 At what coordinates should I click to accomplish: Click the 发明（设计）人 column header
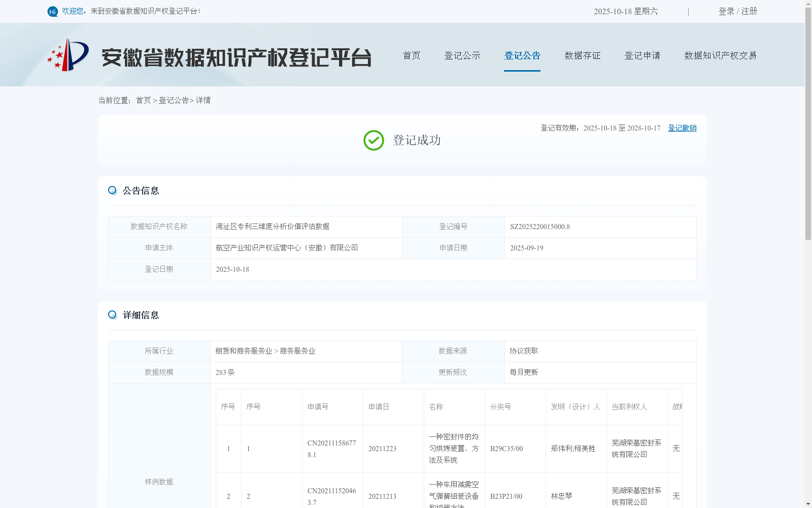[x=576, y=407]
